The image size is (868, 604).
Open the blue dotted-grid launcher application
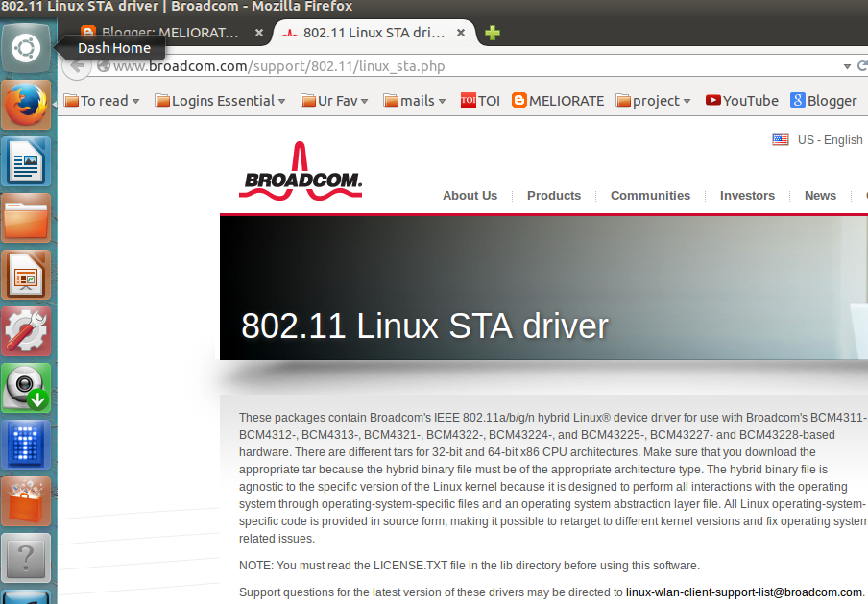[26, 445]
